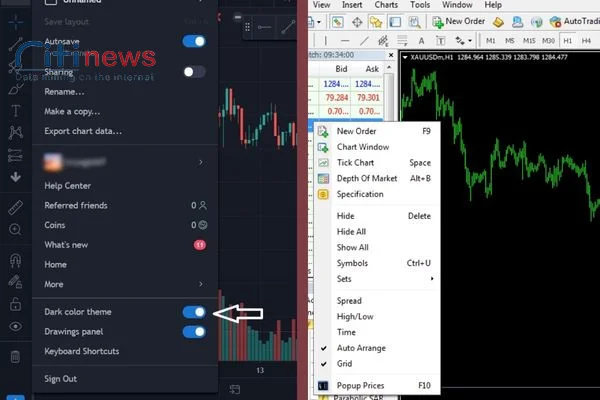Select the M15 timeframe button
The image size is (600, 400).
pos(529,41)
